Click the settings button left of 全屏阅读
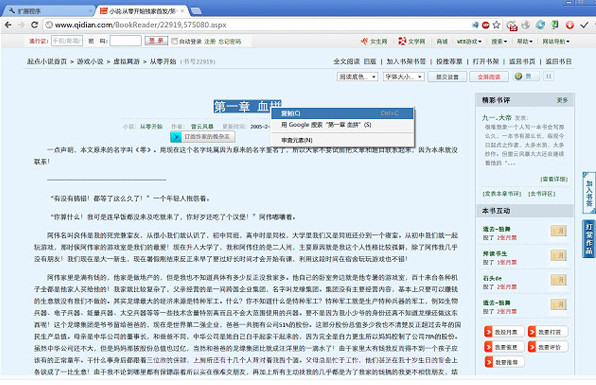The width and height of the screenshot is (596, 385). pos(447,77)
